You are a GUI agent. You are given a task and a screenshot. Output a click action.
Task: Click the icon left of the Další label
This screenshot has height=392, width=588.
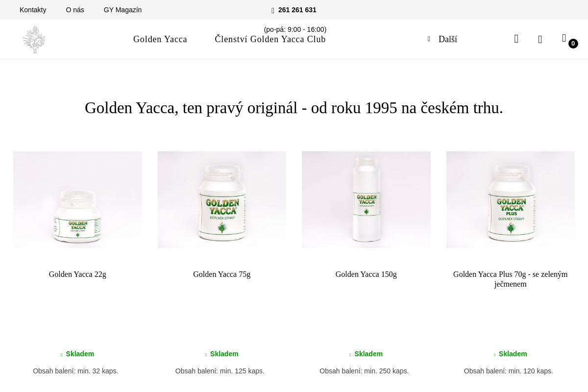(x=429, y=39)
